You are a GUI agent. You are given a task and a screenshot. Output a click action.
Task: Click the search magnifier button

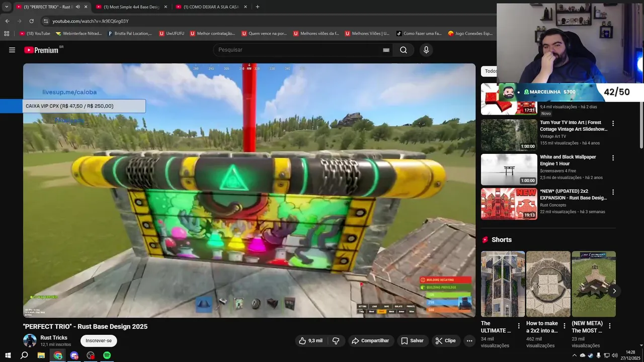[404, 50]
